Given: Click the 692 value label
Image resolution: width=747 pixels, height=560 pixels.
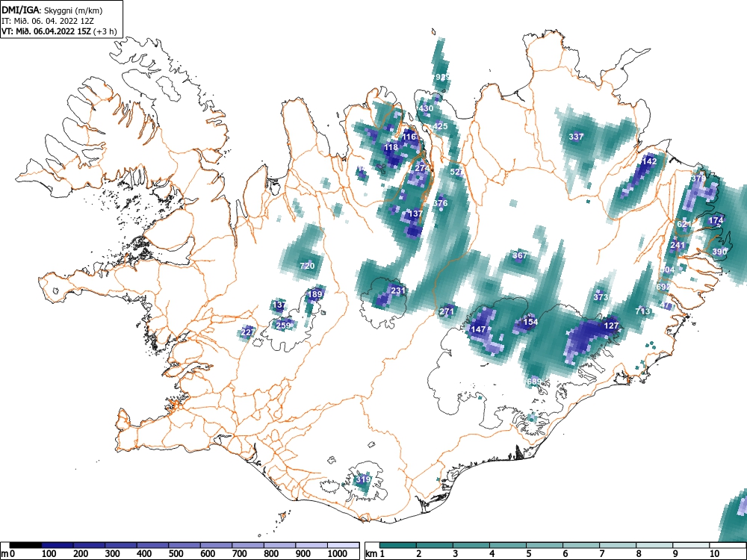Looking at the screenshot, I should [x=663, y=287].
